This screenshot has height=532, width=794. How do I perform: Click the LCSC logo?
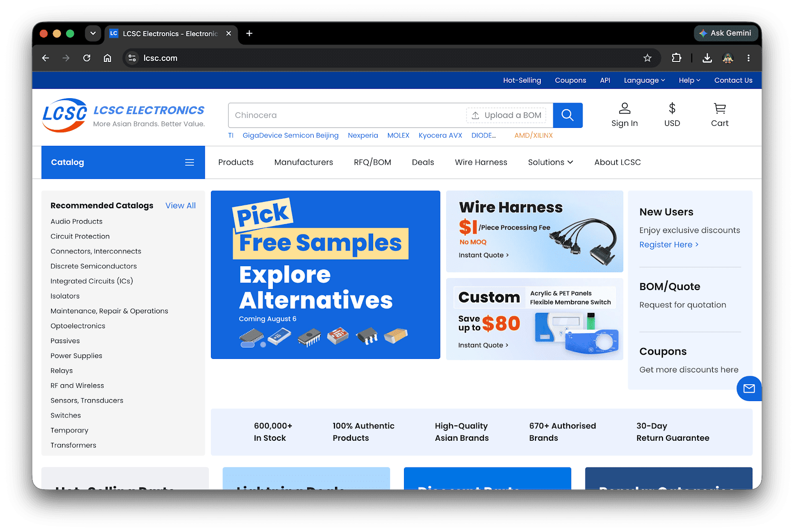(65, 115)
